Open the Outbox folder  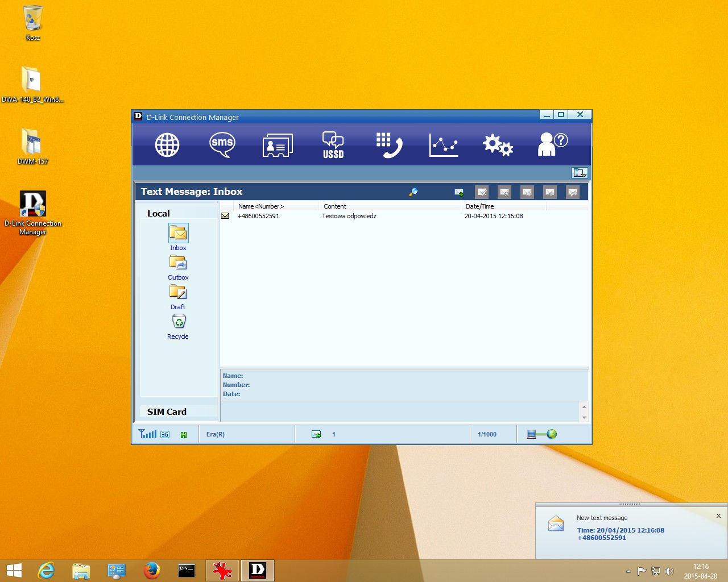[x=178, y=268]
